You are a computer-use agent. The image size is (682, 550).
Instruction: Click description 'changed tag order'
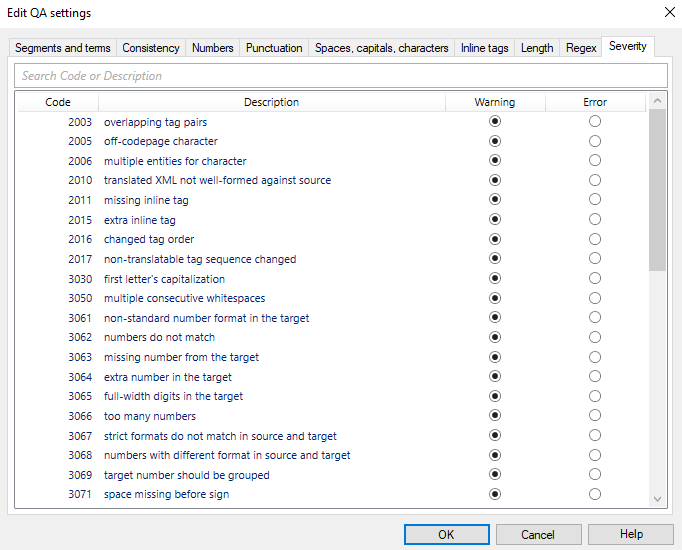click(149, 240)
